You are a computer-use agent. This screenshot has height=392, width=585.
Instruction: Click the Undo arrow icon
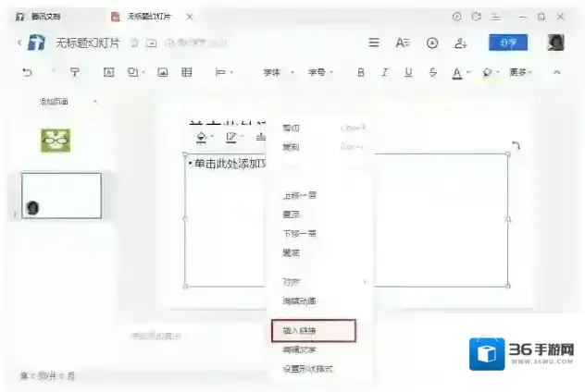pyautogui.click(x=27, y=72)
